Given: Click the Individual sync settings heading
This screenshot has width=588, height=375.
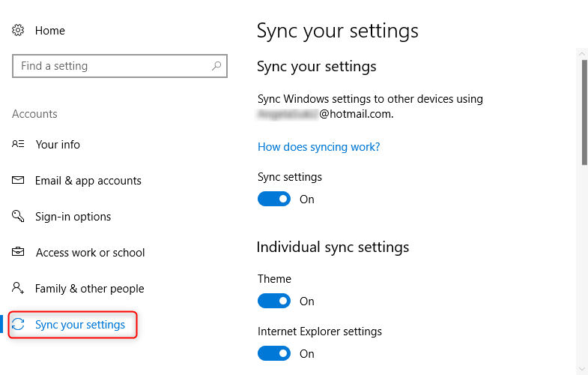Looking at the screenshot, I should 333,247.
